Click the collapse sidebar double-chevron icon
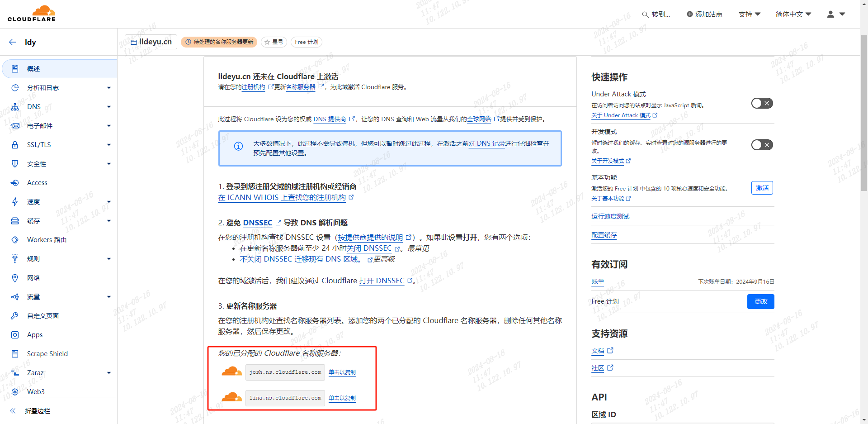The width and height of the screenshot is (868, 424). point(13,411)
